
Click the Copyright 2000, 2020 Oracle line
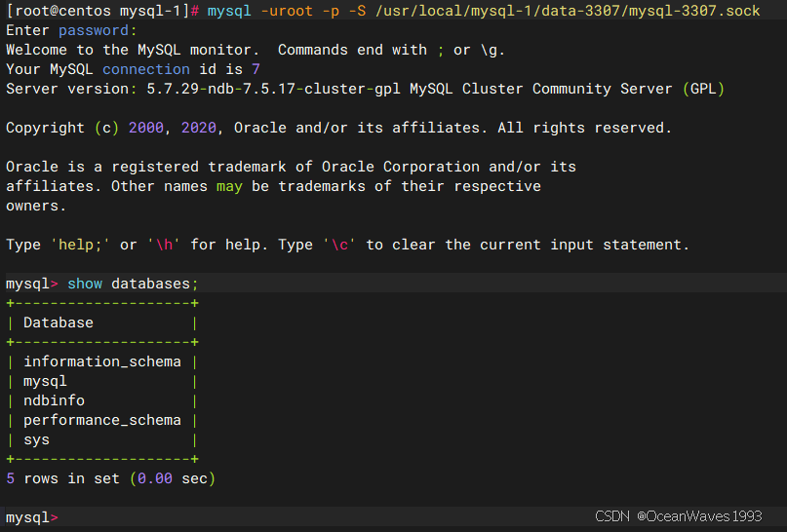coord(338,128)
